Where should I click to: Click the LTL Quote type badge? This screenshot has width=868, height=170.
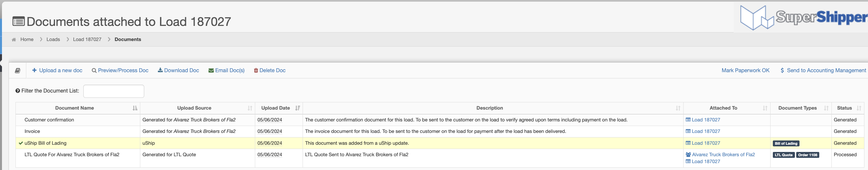click(783, 155)
